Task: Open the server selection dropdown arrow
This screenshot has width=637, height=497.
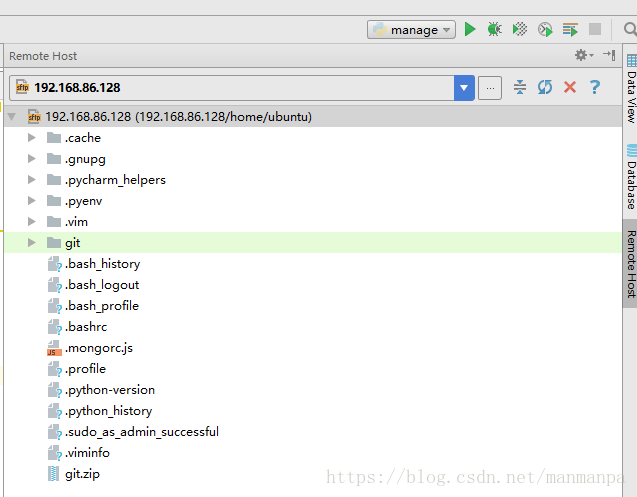Action: pos(464,88)
